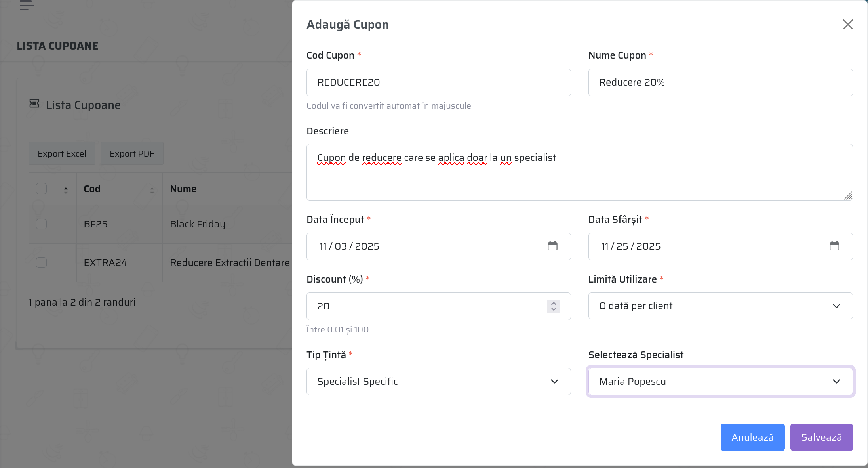Click the Discount spinner arrows

pyautogui.click(x=554, y=306)
